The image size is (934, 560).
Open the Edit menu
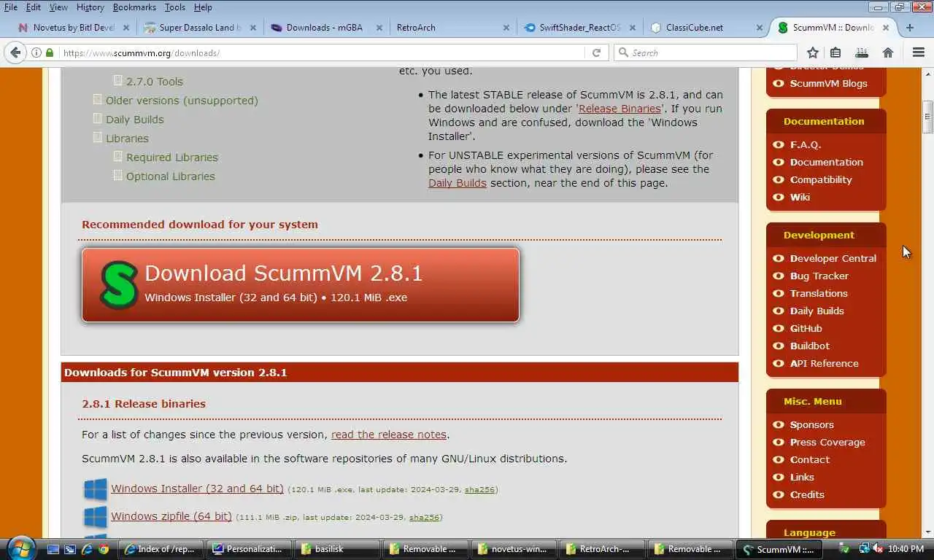tap(34, 7)
